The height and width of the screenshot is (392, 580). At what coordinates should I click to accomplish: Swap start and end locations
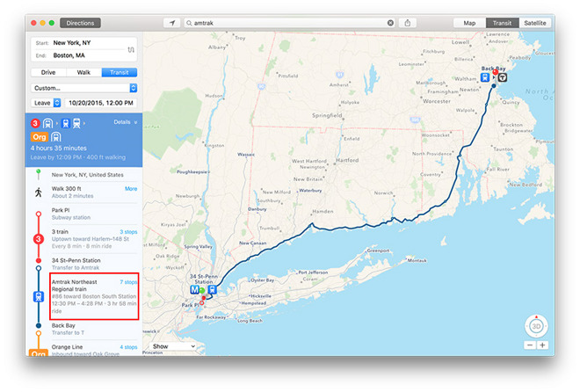tap(131, 49)
